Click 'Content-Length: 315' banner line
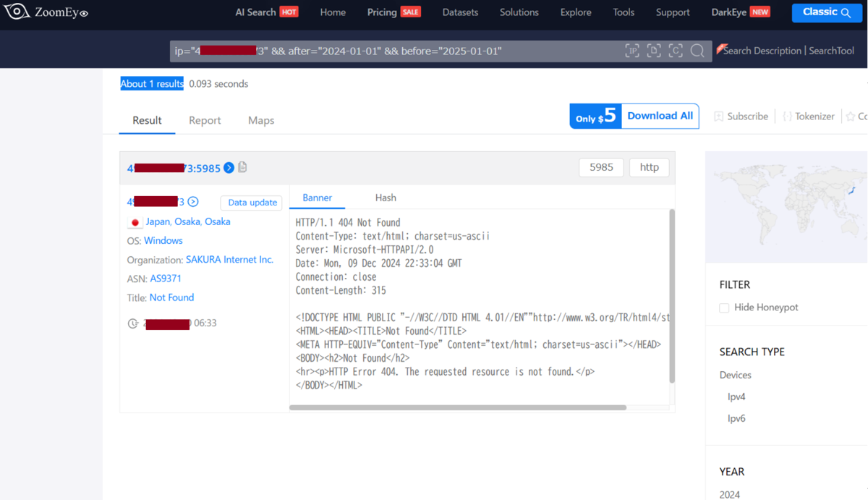 341,291
